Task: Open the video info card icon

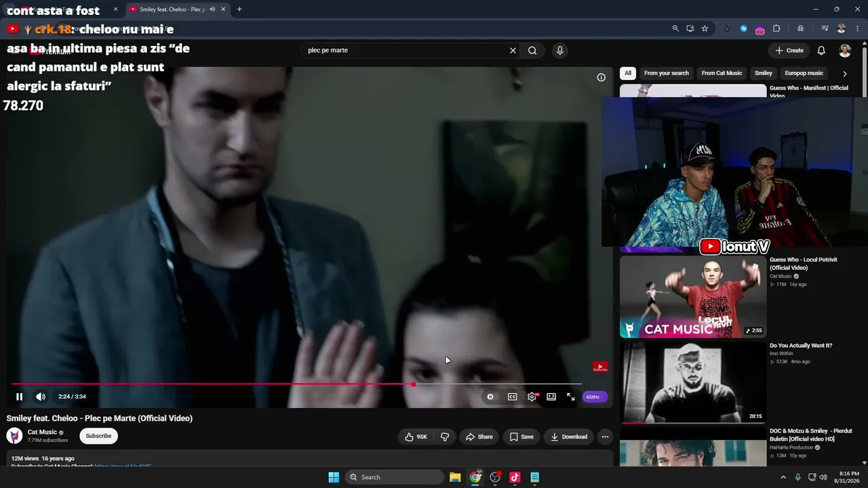Action: coord(601,77)
